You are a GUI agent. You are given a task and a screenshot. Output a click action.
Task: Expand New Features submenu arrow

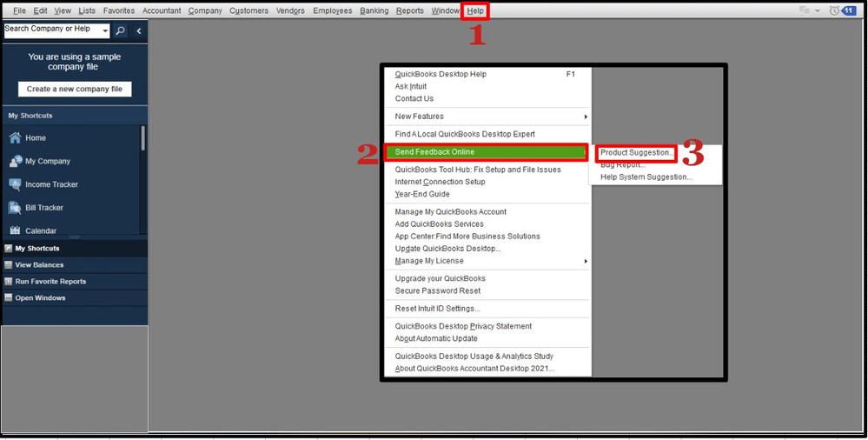point(586,117)
